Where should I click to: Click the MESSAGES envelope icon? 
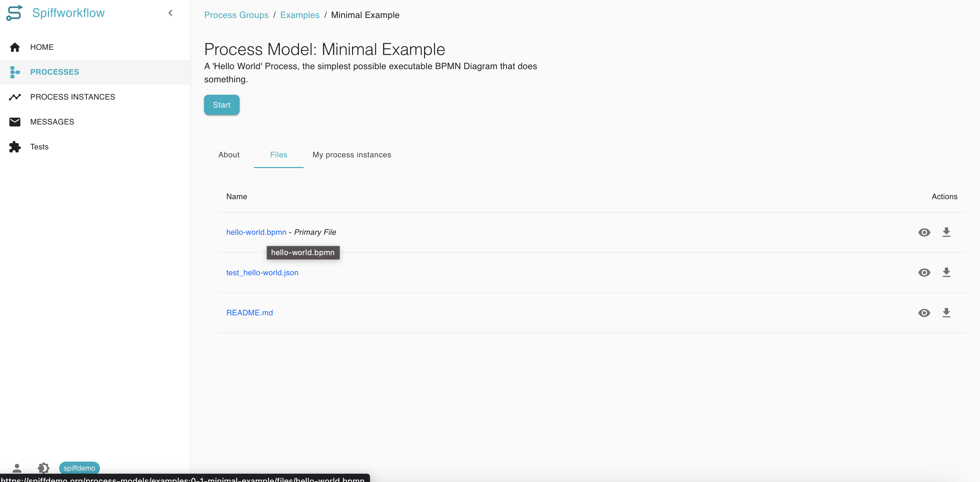pyautogui.click(x=15, y=122)
